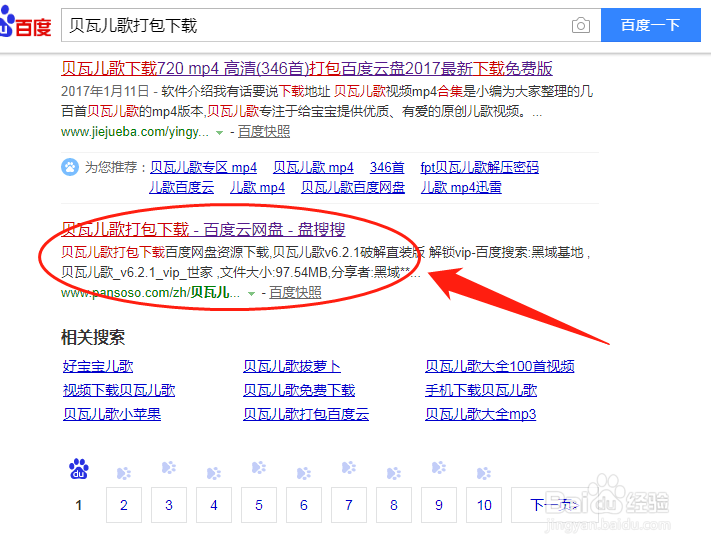Open recommended link 贝瓦儿歌专区 mp4
This screenshot has height=550, width=711.
tap(204, 167)
